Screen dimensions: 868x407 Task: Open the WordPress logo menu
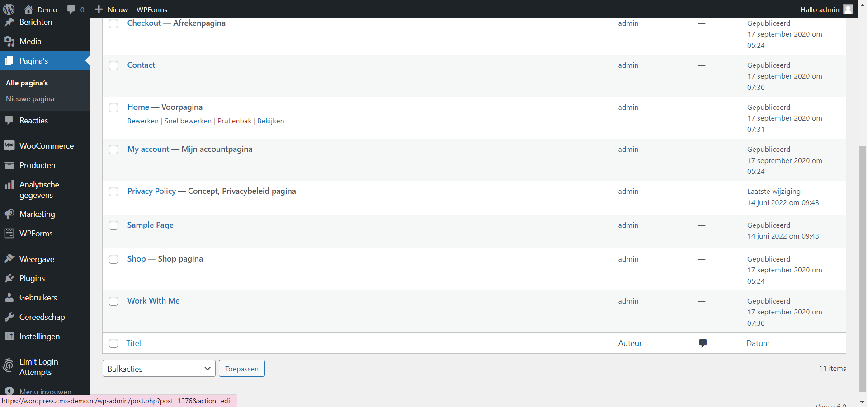pos(9,9)
